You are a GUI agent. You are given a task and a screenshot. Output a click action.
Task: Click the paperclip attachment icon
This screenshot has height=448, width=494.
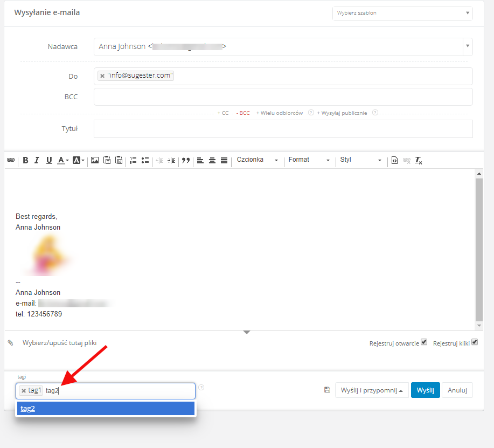10,343
